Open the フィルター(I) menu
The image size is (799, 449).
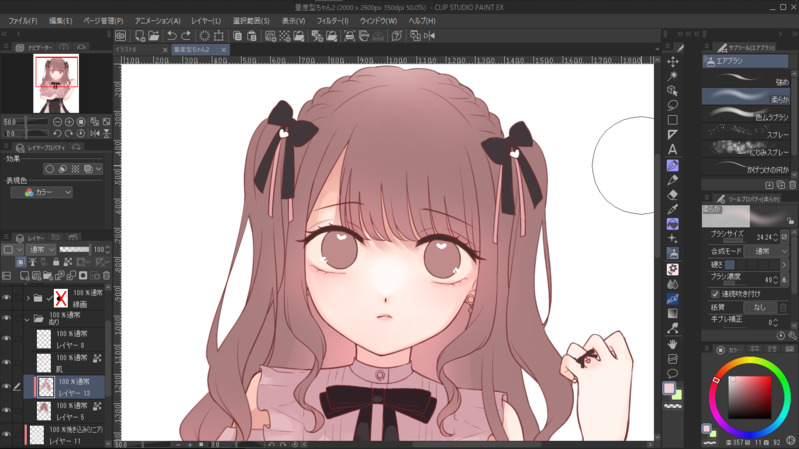click(x=332, y=21)
